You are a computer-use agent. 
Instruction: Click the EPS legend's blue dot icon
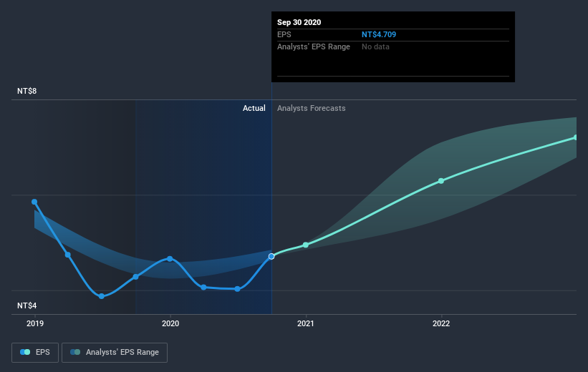tap(25, 352)
